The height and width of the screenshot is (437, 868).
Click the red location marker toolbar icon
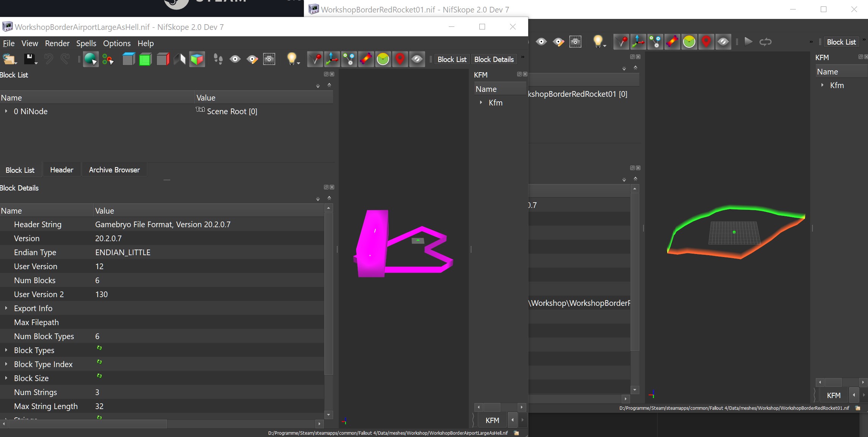[x=400, y=59]
